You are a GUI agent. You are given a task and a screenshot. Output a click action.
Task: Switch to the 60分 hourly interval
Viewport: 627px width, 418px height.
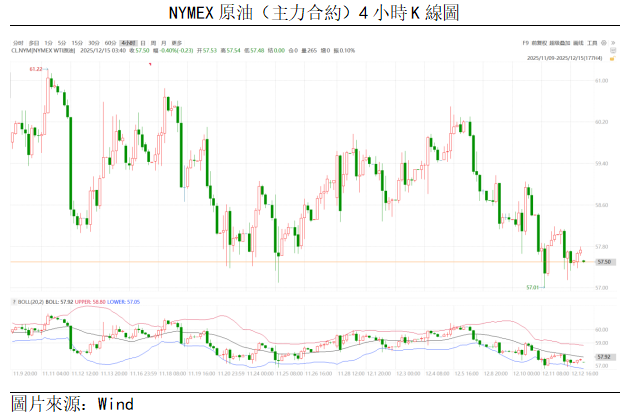pyautogui.click(x=109, y=43)
